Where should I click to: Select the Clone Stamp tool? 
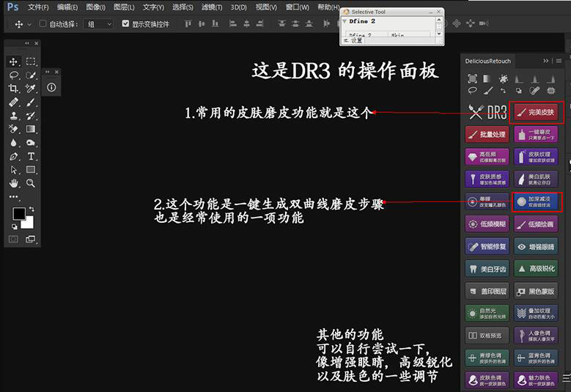pos(13,116)
